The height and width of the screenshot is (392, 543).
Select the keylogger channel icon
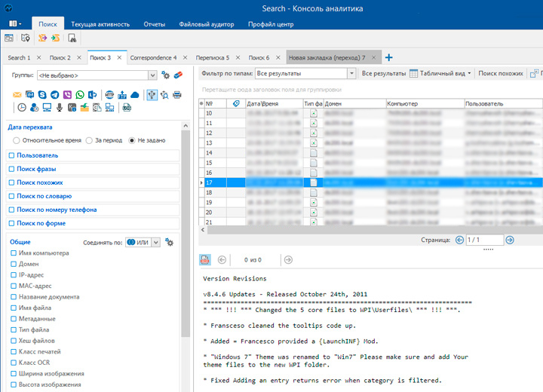tap(72, 108)
